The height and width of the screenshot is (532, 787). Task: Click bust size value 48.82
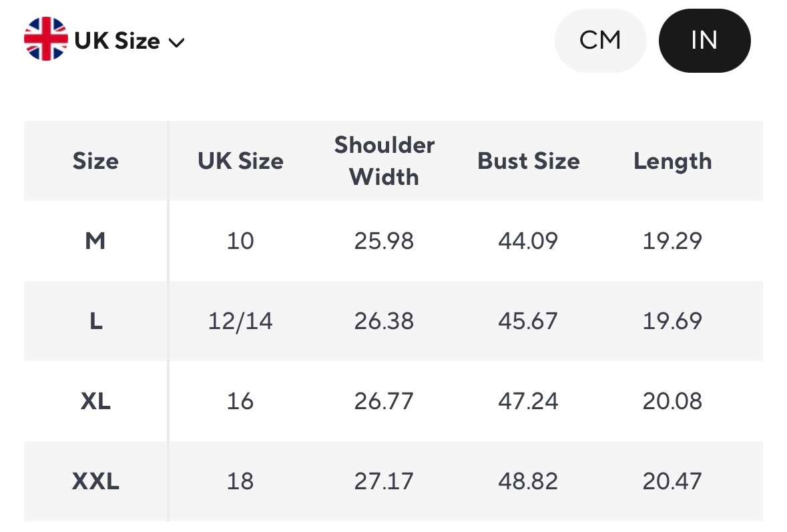pyautogui.click(x=528, y=481)
